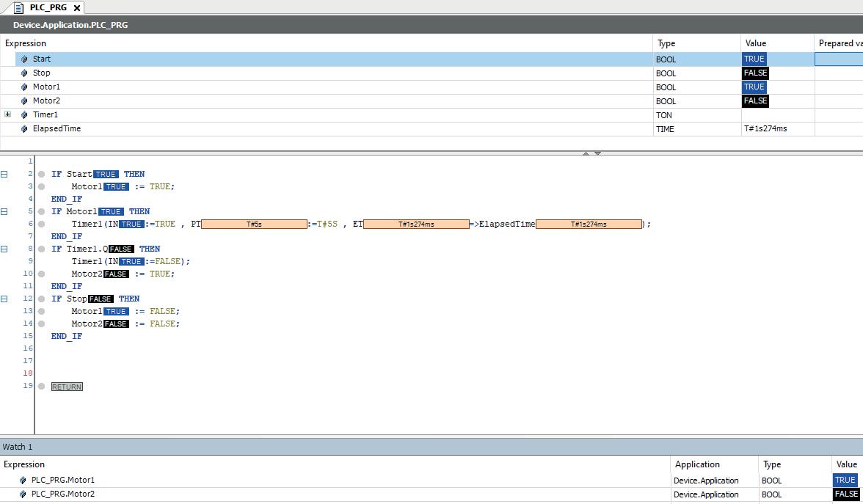Collapse the IF Motor1 block on line 5
This screenshot has width=863, height=504.
(4, 211)
